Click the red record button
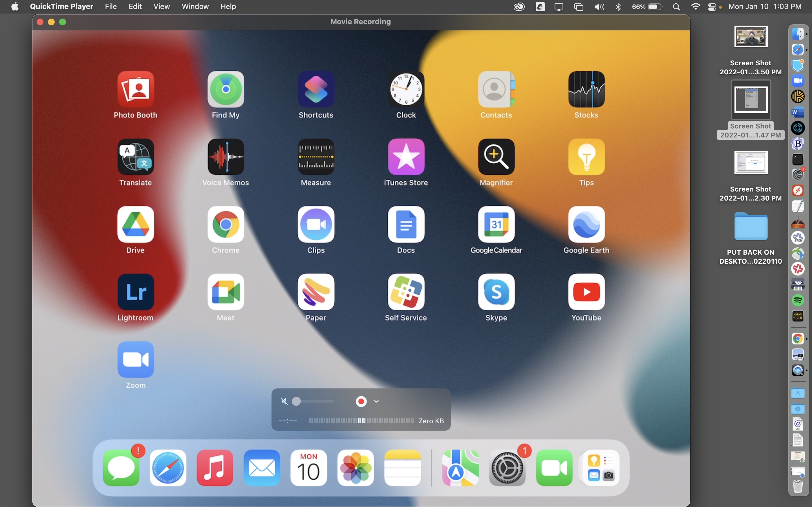The image size is (812, 507). click(x=361, y=401)
